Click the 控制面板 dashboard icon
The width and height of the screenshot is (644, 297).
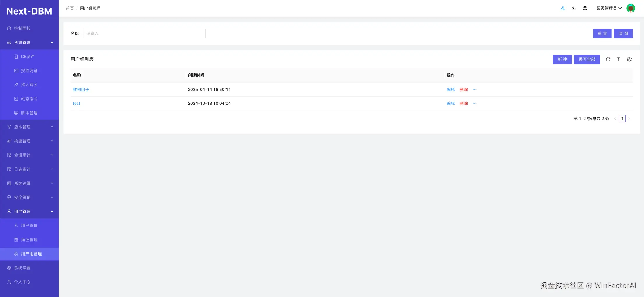tap(9, 28)
